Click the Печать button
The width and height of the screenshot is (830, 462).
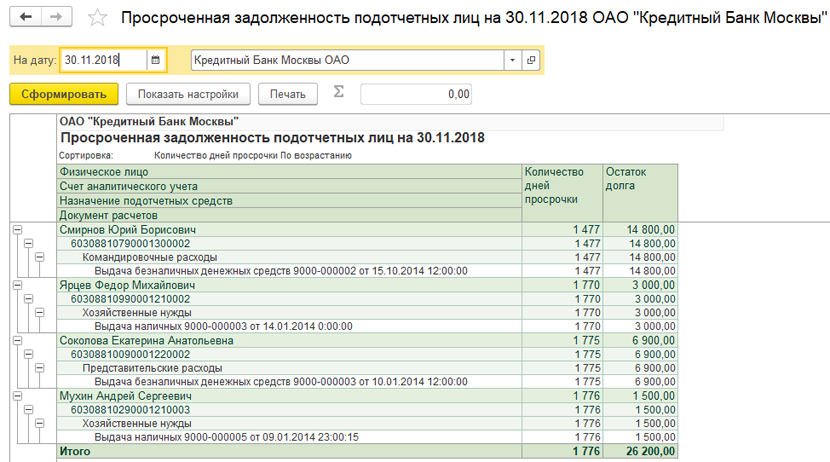287,94
